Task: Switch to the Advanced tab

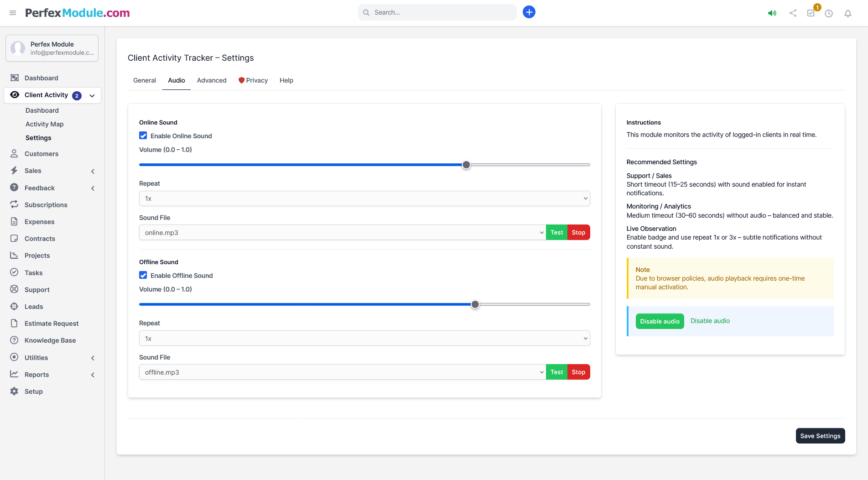Action: click(212, 80)
